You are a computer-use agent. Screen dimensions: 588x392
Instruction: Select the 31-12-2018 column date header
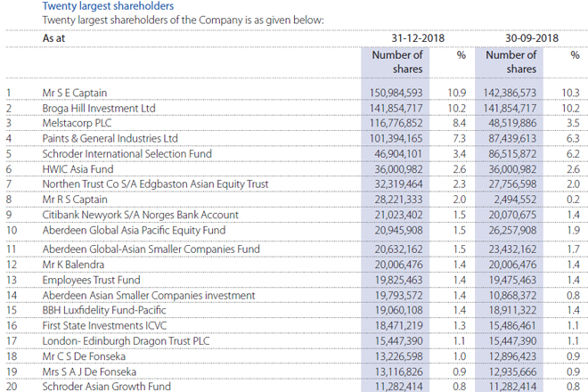[417, 39]
